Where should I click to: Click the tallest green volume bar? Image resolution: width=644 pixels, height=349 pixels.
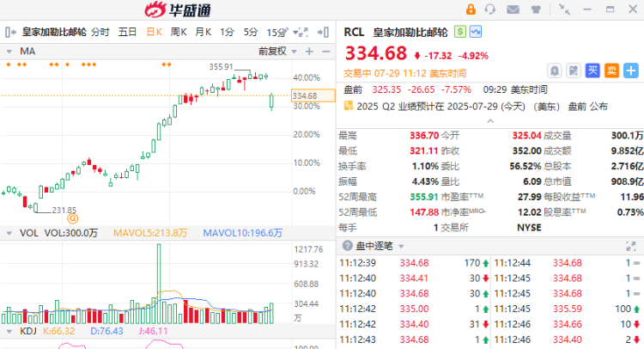[x=159, y=284]
